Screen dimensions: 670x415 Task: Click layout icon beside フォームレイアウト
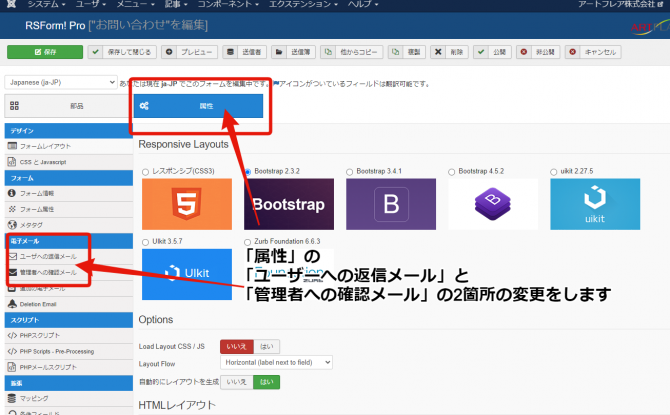pyautogui.click(x=12, y=146)
